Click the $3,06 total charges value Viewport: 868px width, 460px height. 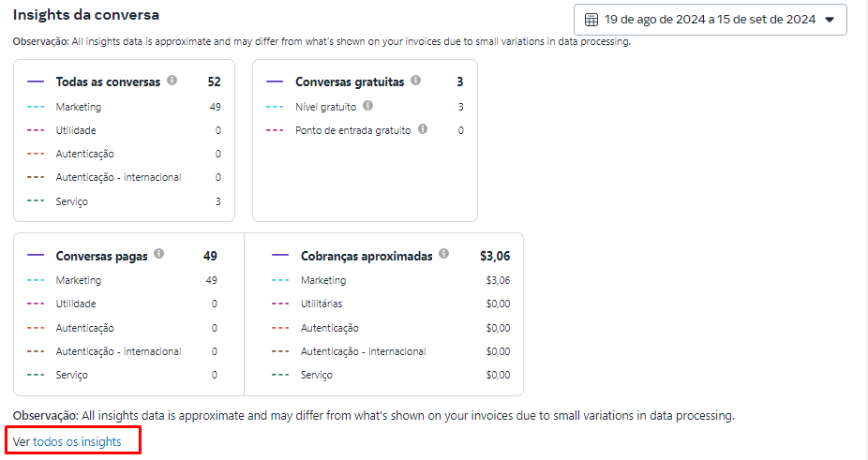point(494,256)
